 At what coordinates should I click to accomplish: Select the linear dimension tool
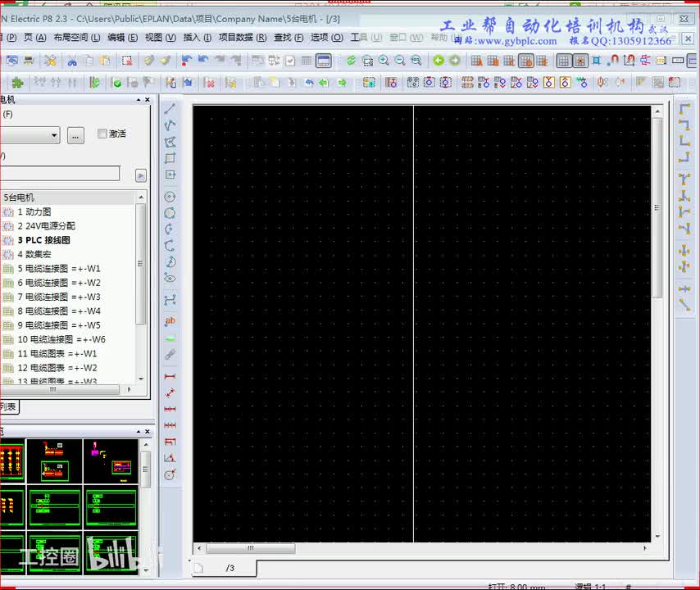170,376
